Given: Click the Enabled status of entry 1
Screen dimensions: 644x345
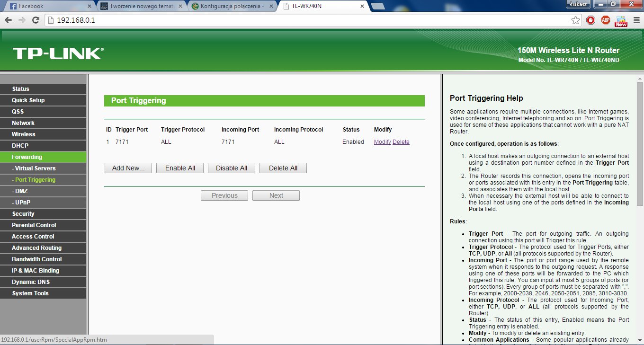Looking at the screenshot, I should coord(353,142).
